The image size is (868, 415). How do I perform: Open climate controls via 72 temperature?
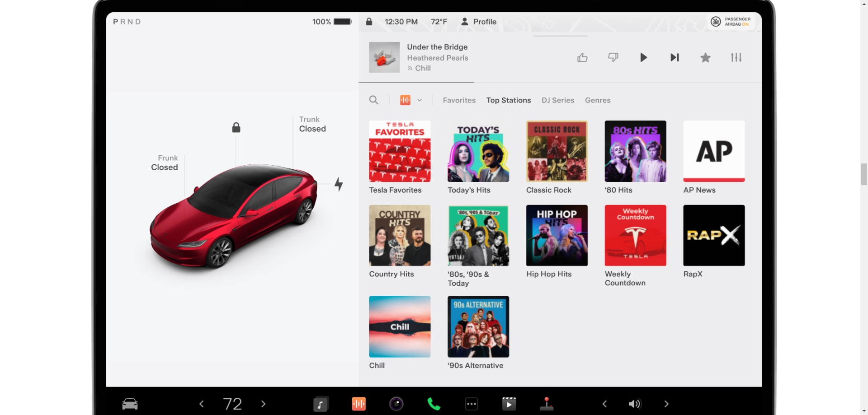(x=232, y=404)
